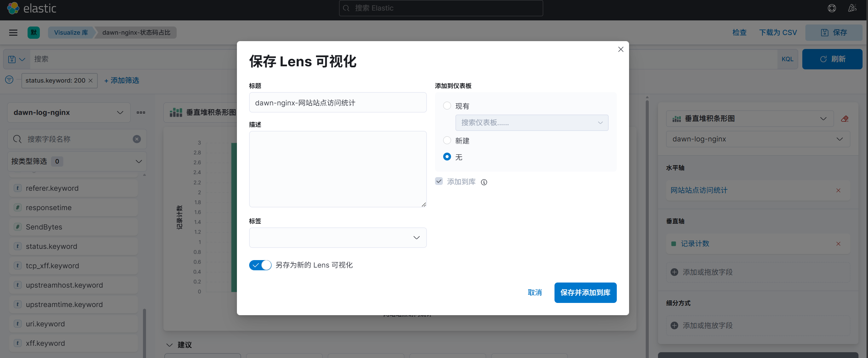This screenshot has height=358, width=868.
Task: Collapse the 建议 suggestions section
Action: pos(170,345)
